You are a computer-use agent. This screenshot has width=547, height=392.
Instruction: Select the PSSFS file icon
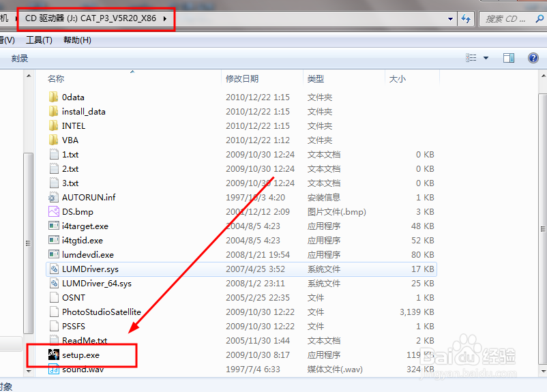[54, 326]
